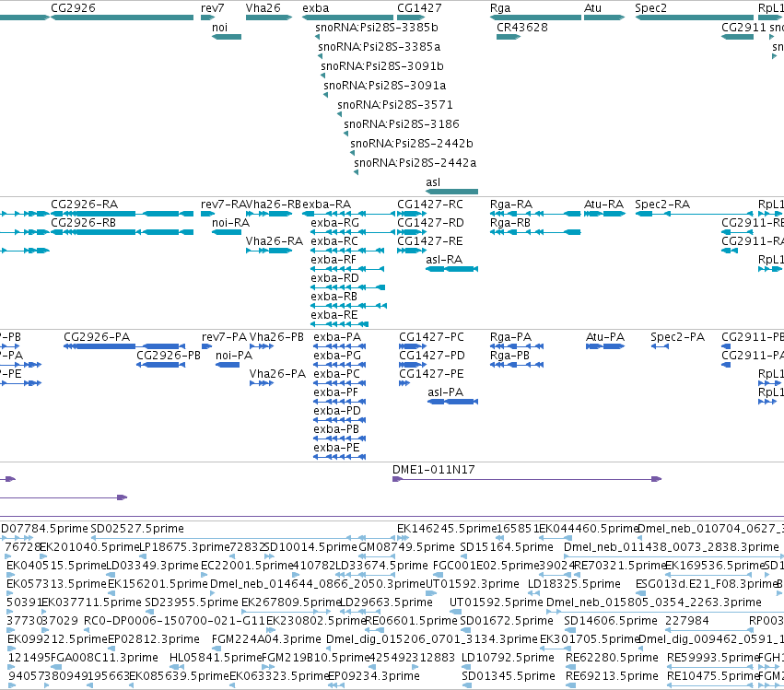Image resolution: width=784 pixels, height=690 pixels.
Task: Click the exba-RE transcript
Action: tap(340, 324)
